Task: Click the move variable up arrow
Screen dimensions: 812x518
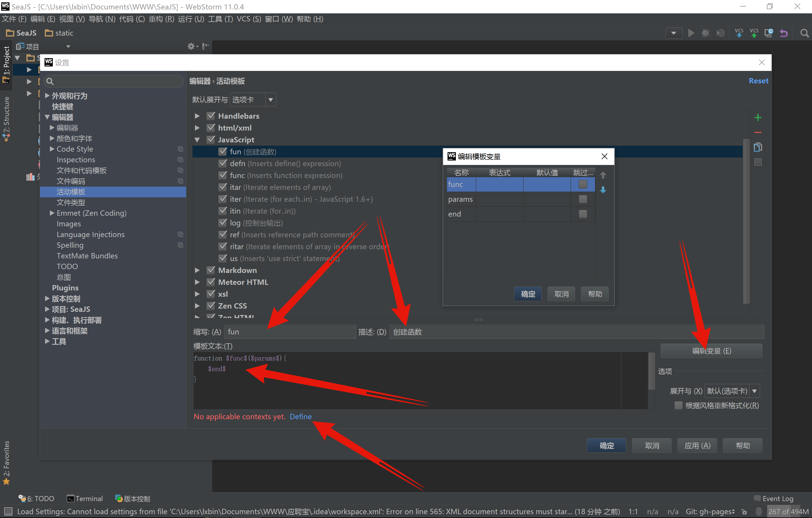Action: [603, 175]
